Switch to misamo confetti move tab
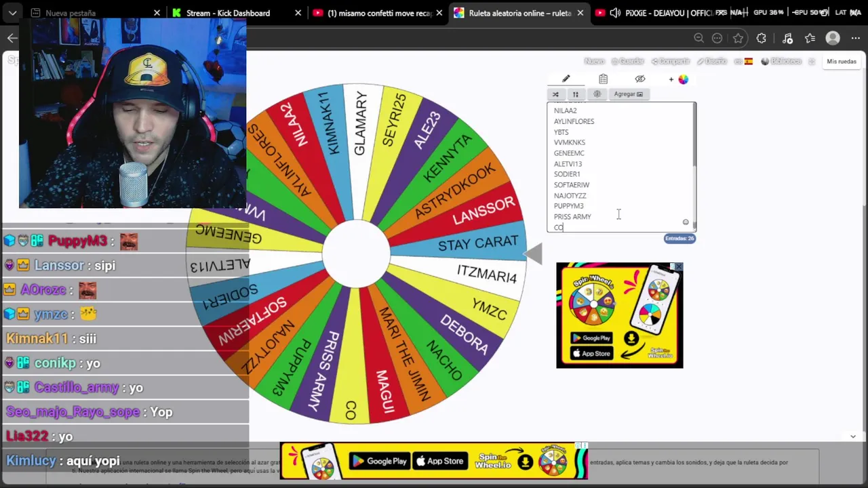Image resolution: width=868 pixels, height=488 pixels. pyautogui.click(x=378, y=13)
